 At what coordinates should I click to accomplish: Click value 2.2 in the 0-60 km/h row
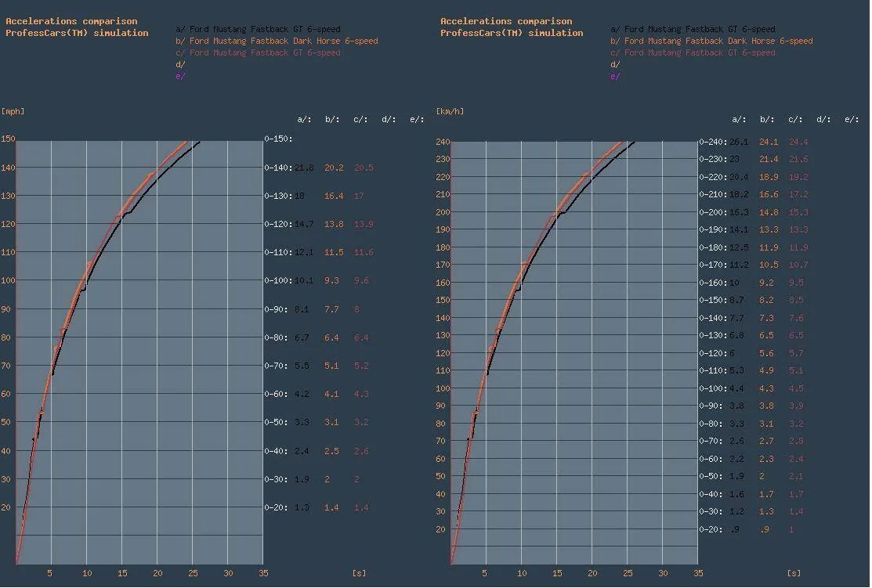(737, 459)
